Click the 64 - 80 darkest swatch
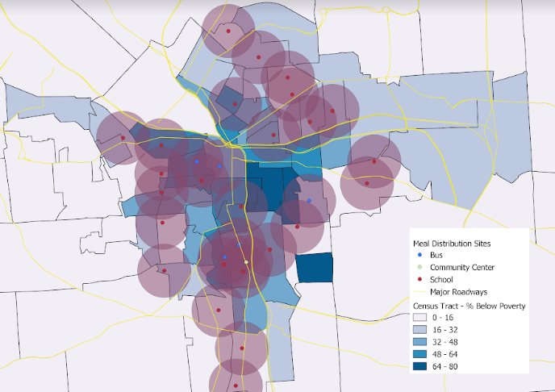 pyautogui.click(x=419, y=366)
